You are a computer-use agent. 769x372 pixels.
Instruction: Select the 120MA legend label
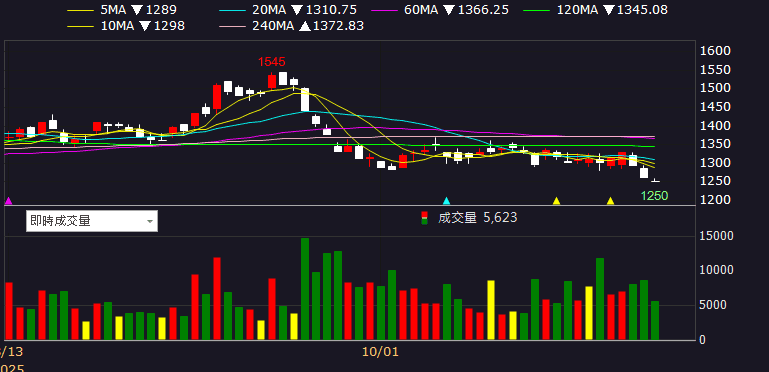pos(577,10)
